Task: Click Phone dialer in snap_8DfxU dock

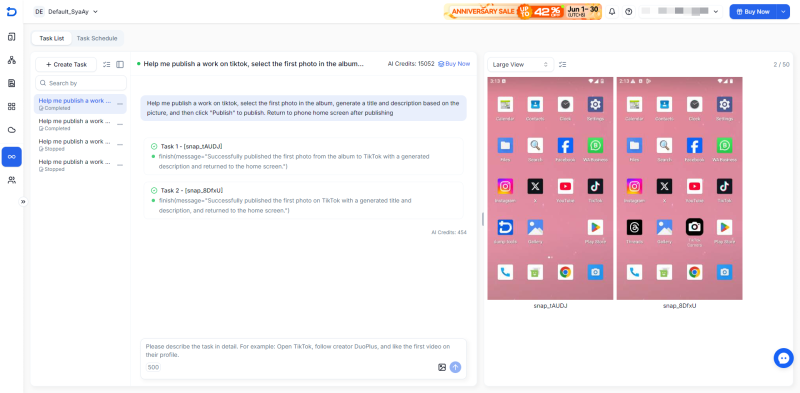Action: pyautogui.click(x=634, y=272)
